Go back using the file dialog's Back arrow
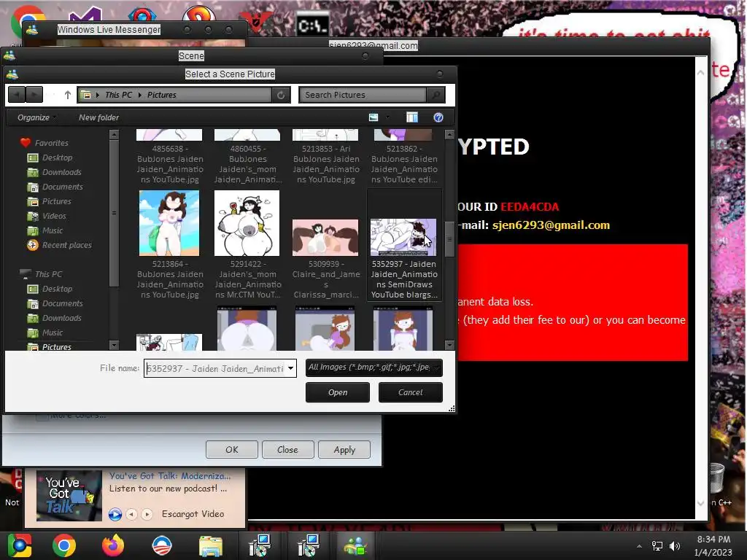The width and height of the screenshot is (747, 560). click(17, 95)
